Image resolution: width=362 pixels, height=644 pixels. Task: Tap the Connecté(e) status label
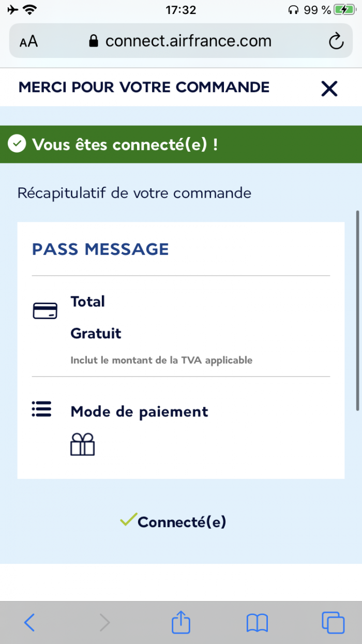point(182,522)
